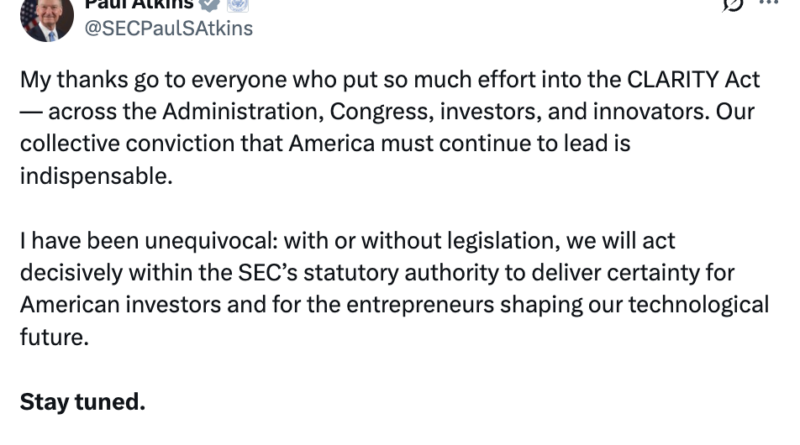Viewport: 800px width, 445px height.
Task: Open the Grok explain-post icon
Action: [x=733, y=4]
